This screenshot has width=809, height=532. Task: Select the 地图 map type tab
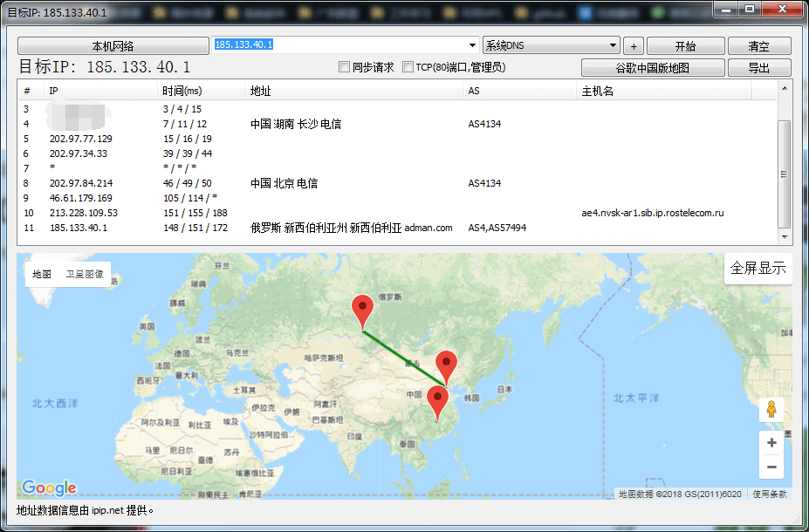pyautogui.click(x=42, y=274)
